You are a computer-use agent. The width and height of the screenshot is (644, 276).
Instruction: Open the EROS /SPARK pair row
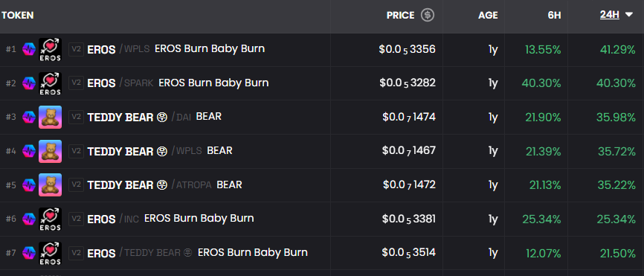[x=322, y=83]
